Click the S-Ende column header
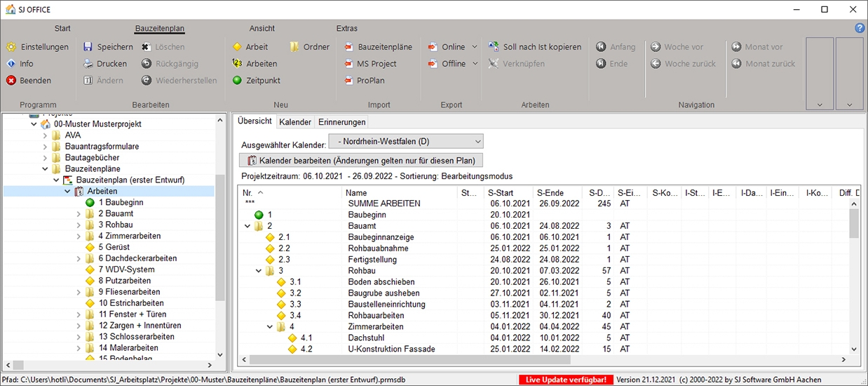Image resolution: width=868 pixels, height=386 pixels. [x=557, y=192]
